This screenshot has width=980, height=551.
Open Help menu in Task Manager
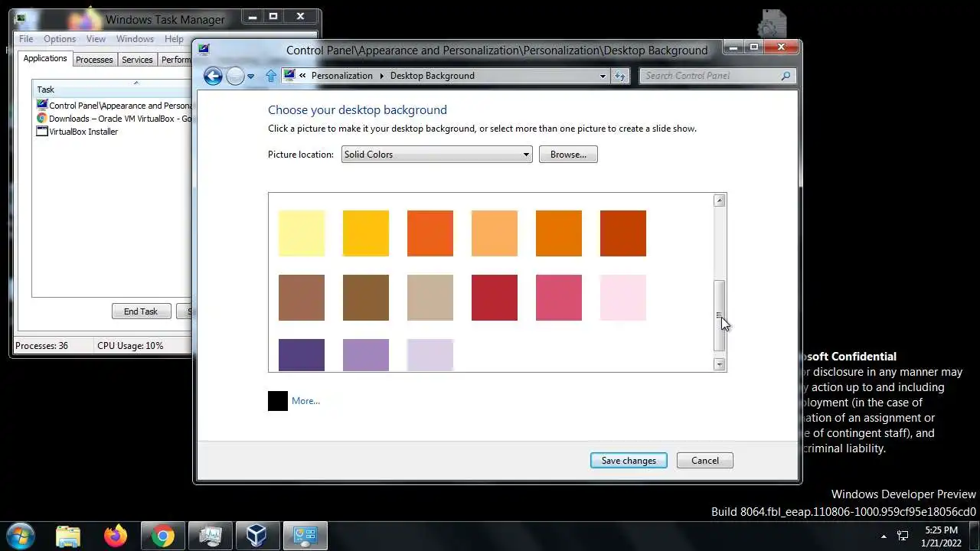174,39
